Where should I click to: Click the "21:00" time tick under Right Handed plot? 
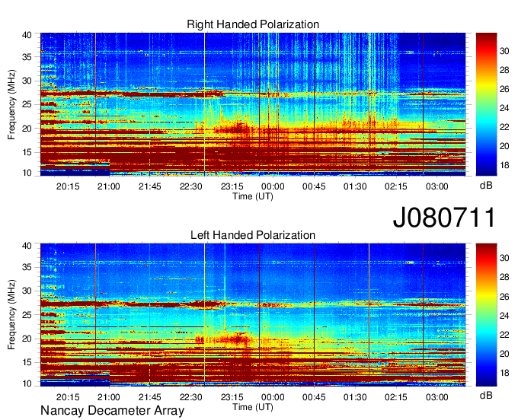pos(109,186)
